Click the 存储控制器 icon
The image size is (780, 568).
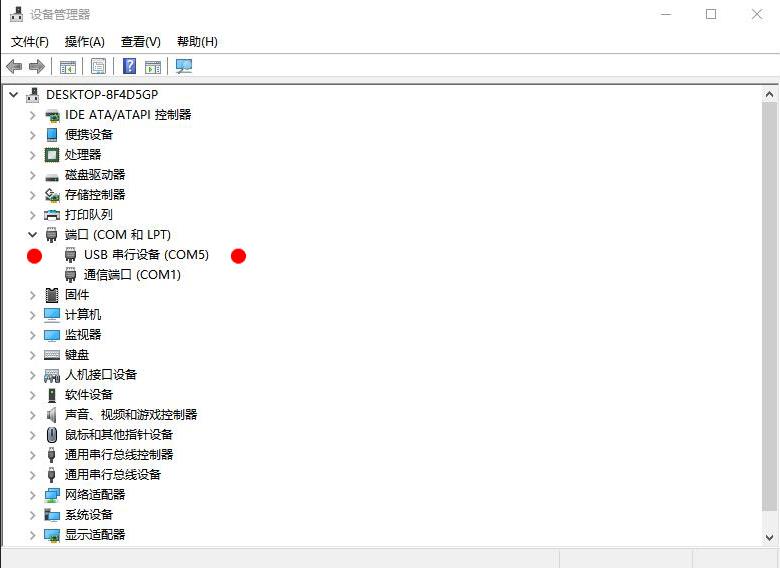[52, 195]
